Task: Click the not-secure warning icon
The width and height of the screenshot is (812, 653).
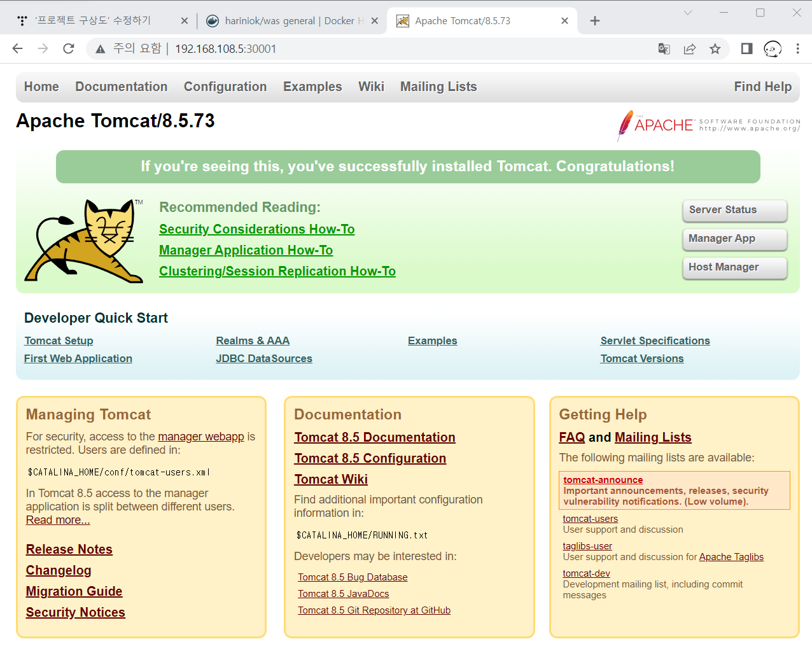Action: click(101, 49)
